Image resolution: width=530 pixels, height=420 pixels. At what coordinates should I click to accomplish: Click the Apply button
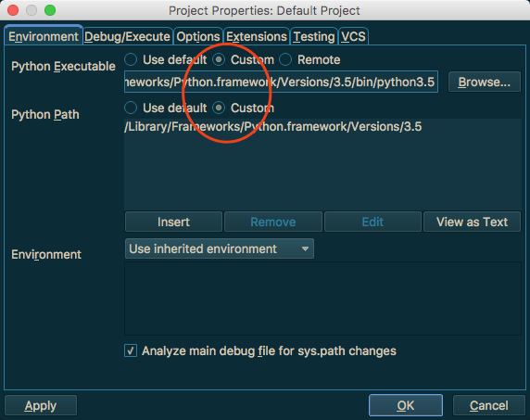tap(41, 405)
